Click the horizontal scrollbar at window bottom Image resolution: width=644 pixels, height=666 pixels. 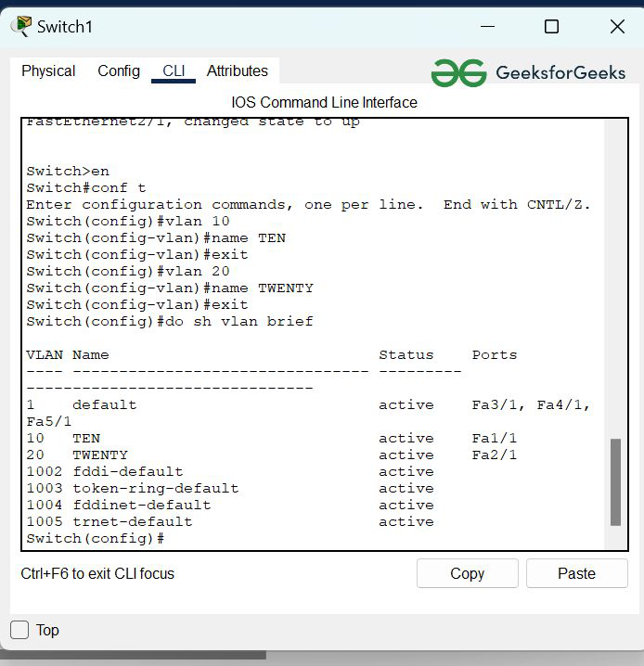(133, 656)
